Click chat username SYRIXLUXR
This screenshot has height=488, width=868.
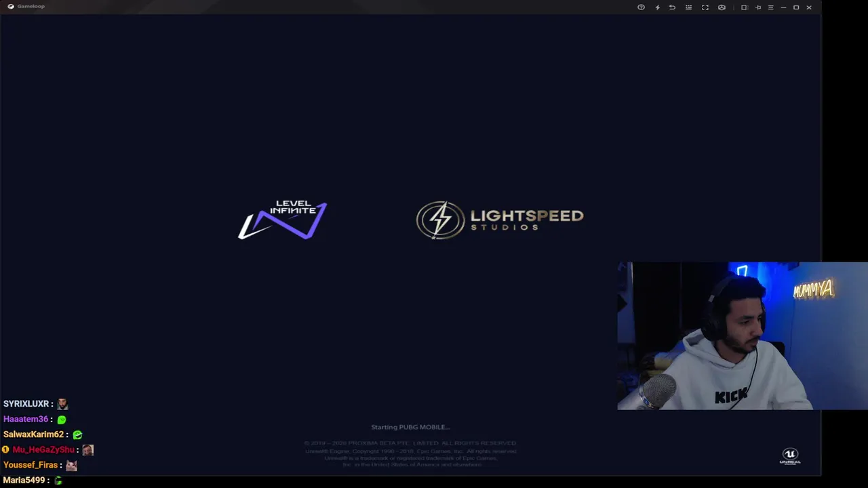[26, 404]
